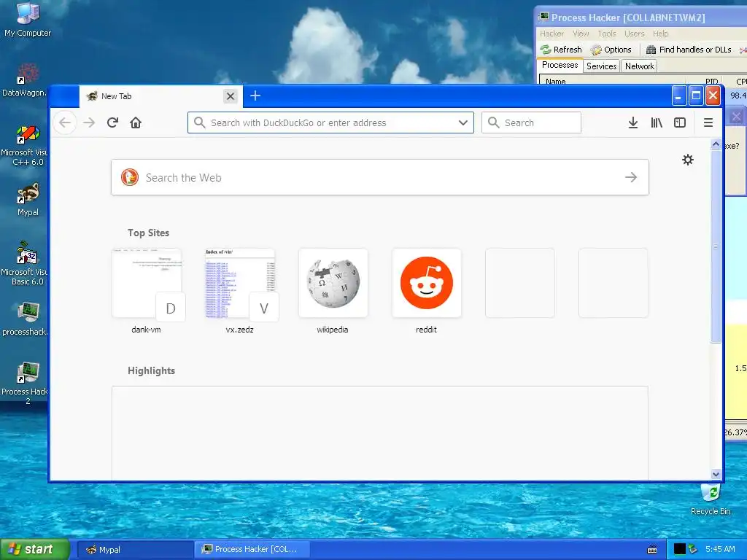Open the Library bookshelf icon

coord(657,122)
